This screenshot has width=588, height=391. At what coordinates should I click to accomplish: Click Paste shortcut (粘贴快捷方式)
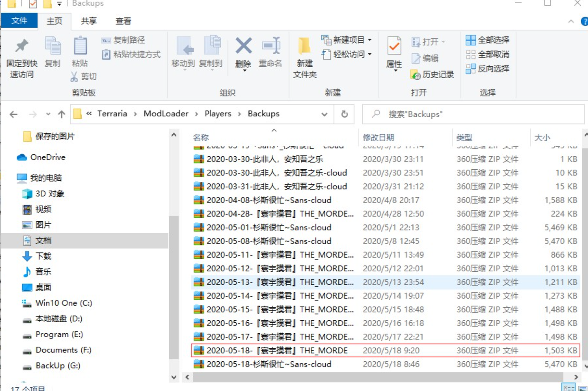[131, 54]
